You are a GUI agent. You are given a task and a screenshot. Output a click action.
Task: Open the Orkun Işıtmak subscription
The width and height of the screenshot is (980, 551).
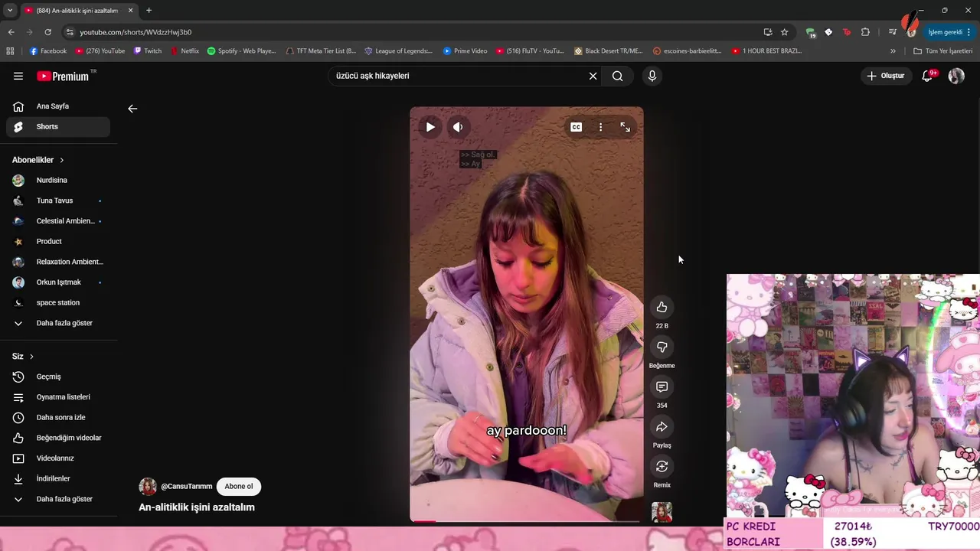[x=58, y=282]
